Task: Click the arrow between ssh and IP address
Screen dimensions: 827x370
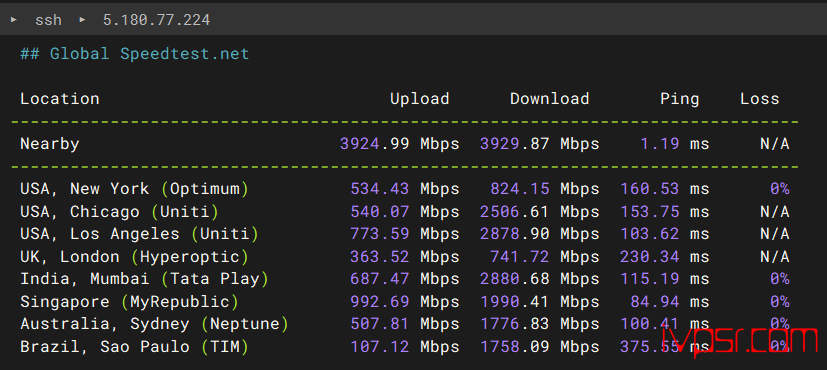Action: pyautogui.click(x=82, y=20)
